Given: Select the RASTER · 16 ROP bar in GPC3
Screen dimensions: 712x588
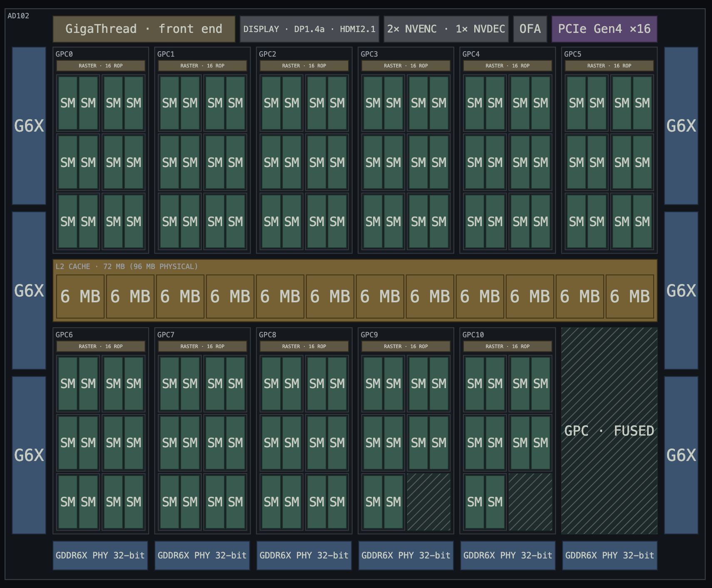Looking at the screenshot, I should (x=406, y=66).
